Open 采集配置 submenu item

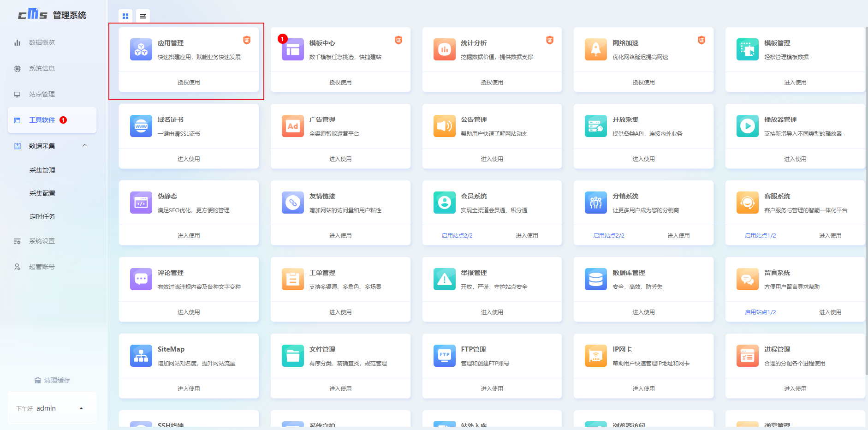click(42, 193)
